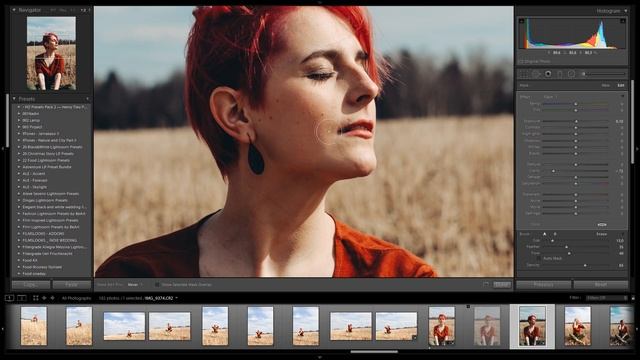Select Food Business Bundle in Presets
The height and width of the screenshot is (360, 640).
point(42,267)
